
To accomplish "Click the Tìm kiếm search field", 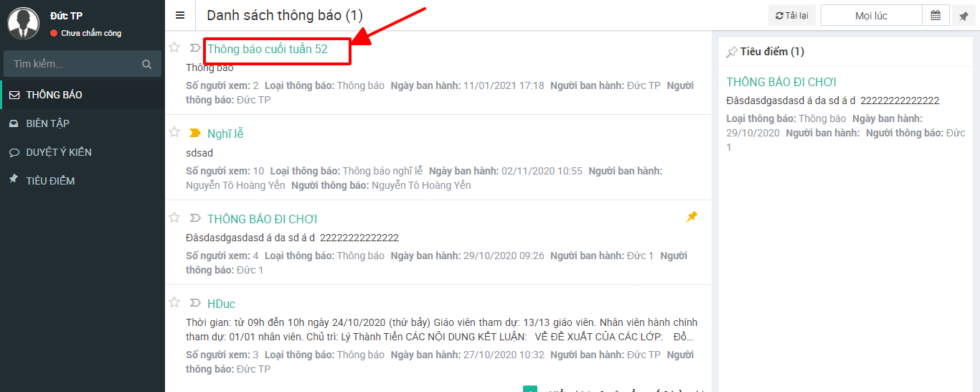I will [x=72, y=64].
